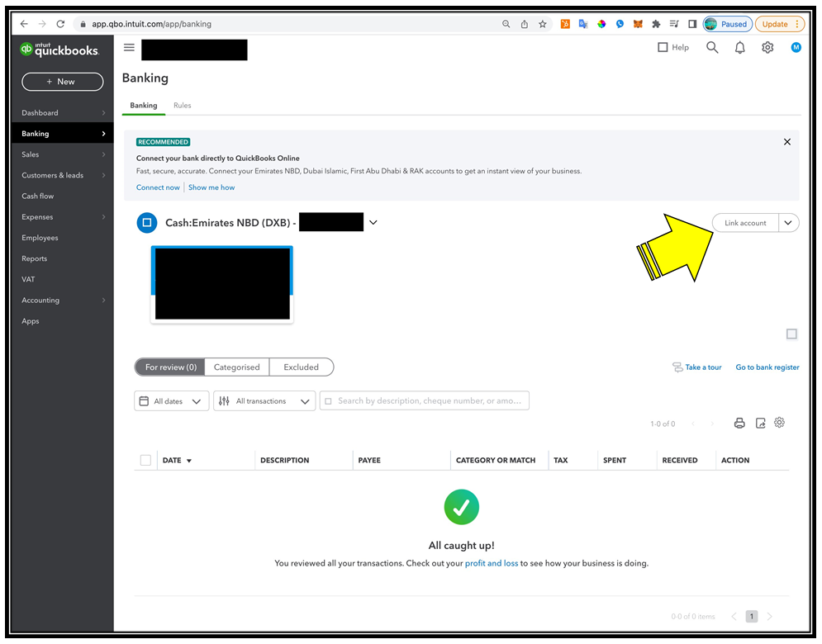Open the search magnifier in QuickBooks header

[x=712, y=48]
